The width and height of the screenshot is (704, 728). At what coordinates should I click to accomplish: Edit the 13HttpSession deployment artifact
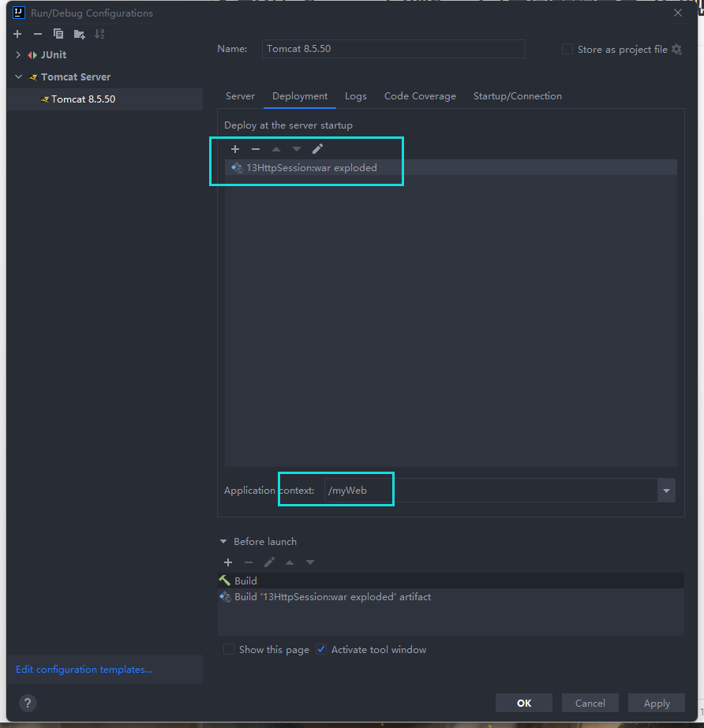[318, 148]
